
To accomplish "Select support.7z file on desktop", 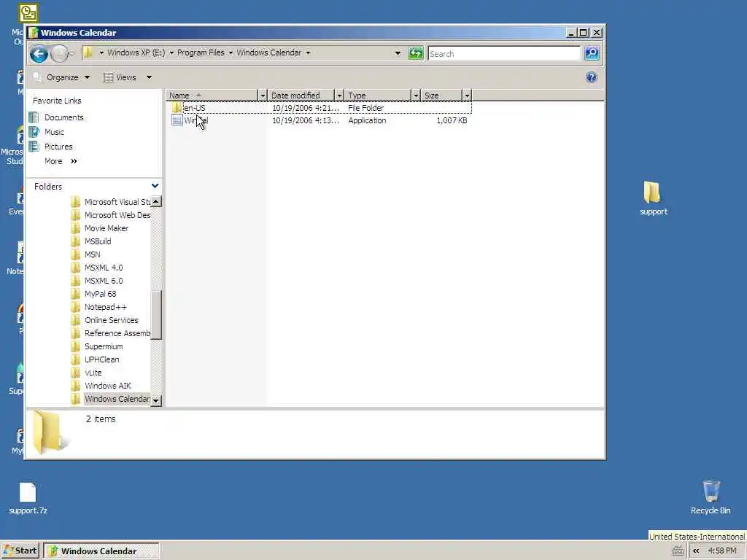I will 28,497.
